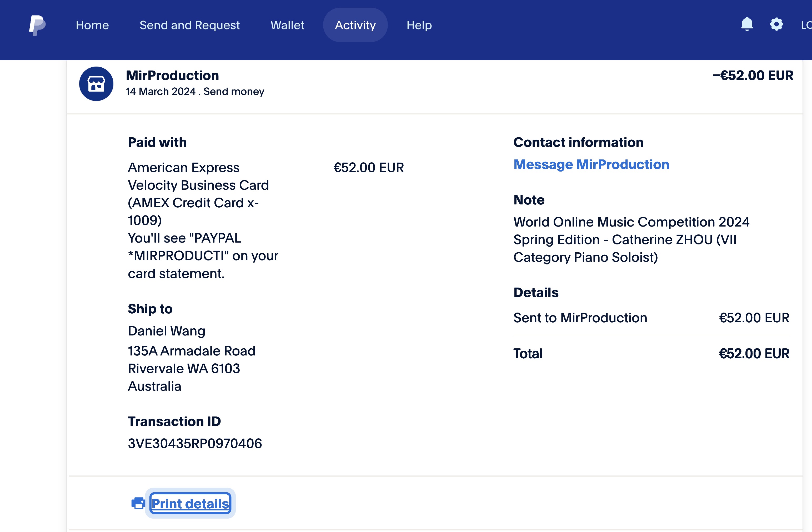The image size is (812, 532).
Task: Open the Send and Request menu
Action: (x=189, y=25)
